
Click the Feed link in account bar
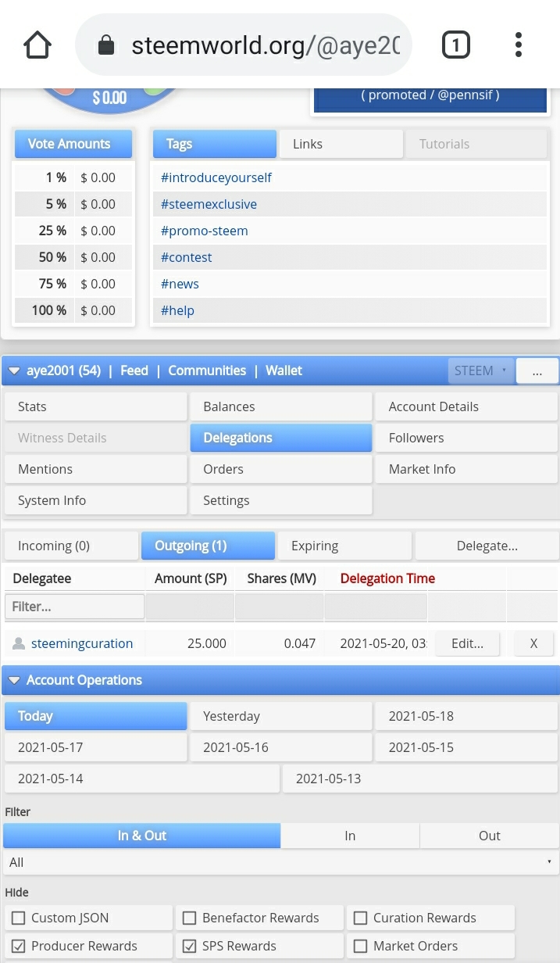[x=134, y=371]
